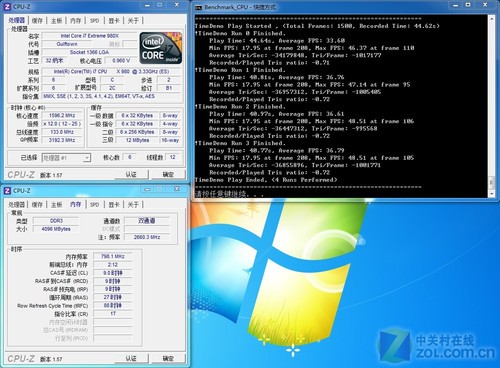Close the Benchmark_CPU console window
Image resolution: width=500 pixels, height=368 pixels.
[485, 5]
